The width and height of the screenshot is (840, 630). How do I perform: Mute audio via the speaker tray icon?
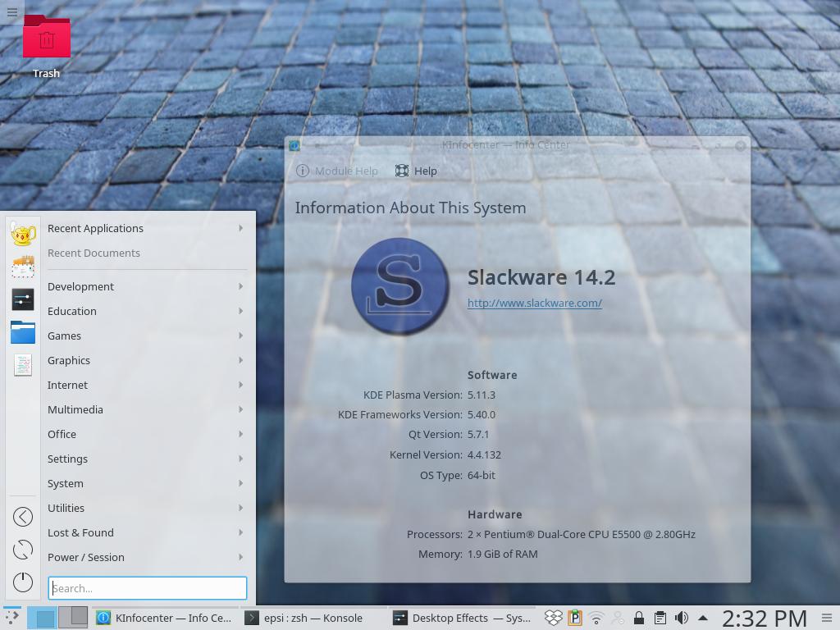[x=682, y=618]
